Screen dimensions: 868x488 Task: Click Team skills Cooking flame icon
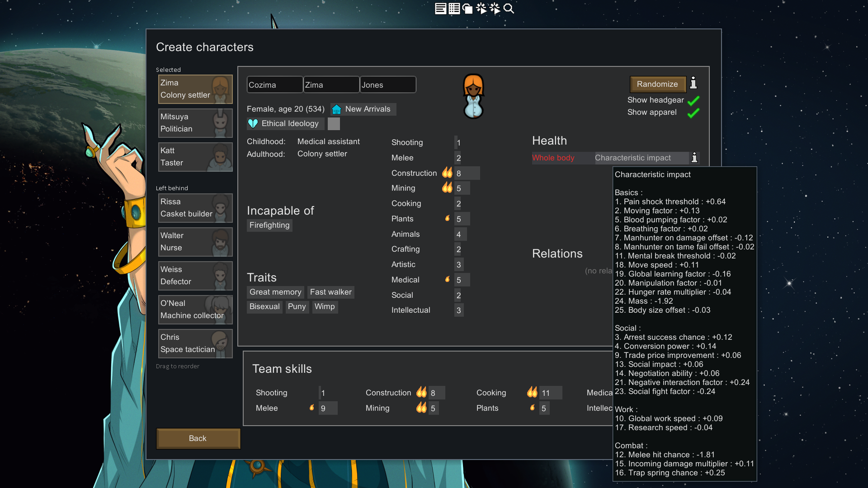532,392
